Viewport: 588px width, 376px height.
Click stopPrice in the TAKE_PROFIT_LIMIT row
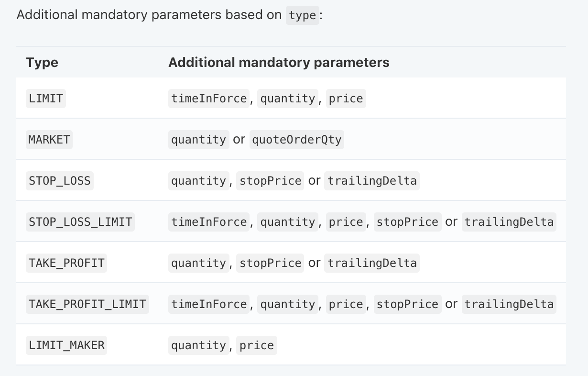(x=408, y=304)
